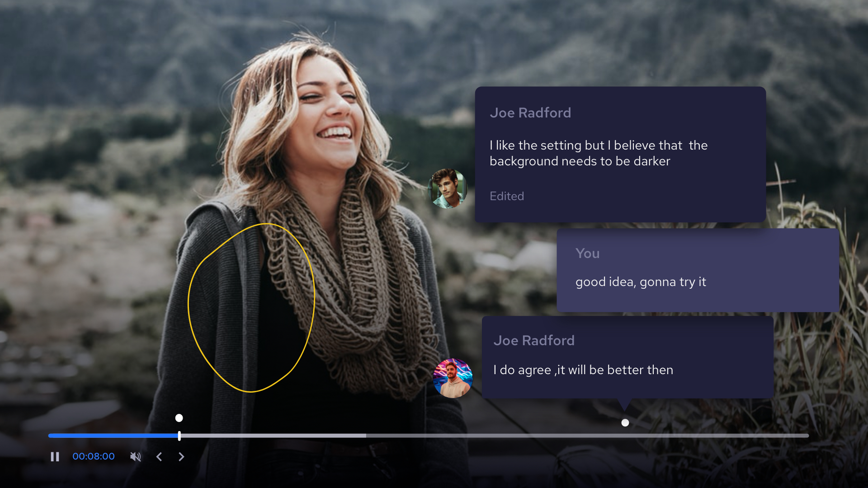Select the comment marker below the bottom comment
Screen dimensions: 868x488
(x=625, y=423)
